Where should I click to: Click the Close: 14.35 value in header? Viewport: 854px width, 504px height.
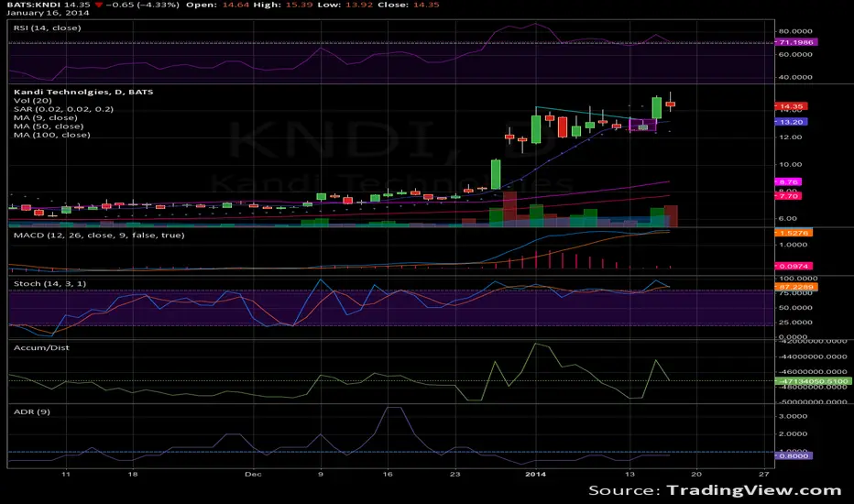coord(408,5)
